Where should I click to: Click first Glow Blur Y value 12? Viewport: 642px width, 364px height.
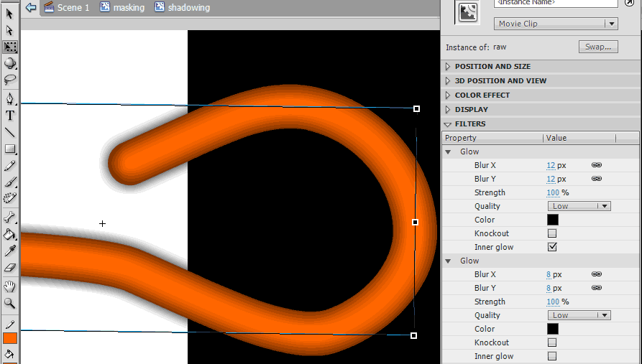click(551, 179)
